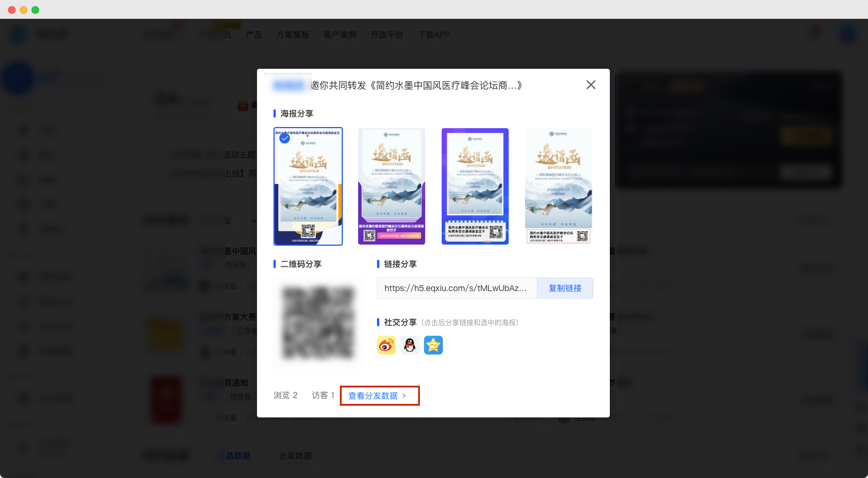Open 方案模板 in the top navigation
The image size is (868, 478).
293,35
